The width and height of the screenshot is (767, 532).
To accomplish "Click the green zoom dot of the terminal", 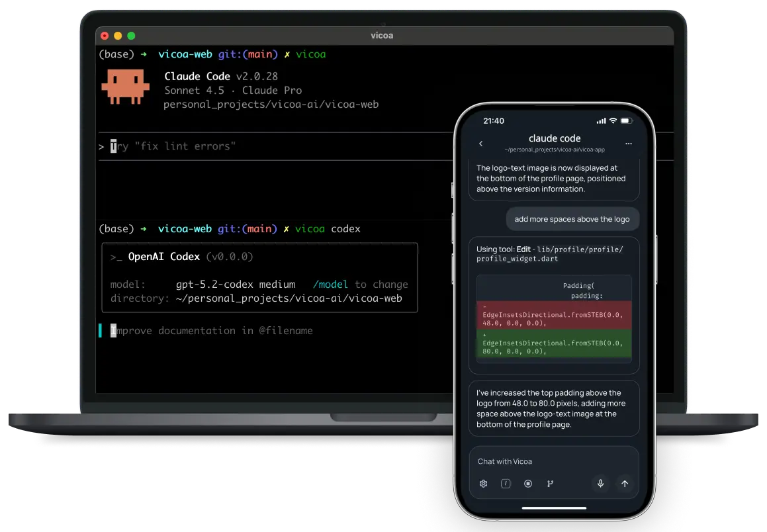I will pyautogui.click(x=131, y=36).
